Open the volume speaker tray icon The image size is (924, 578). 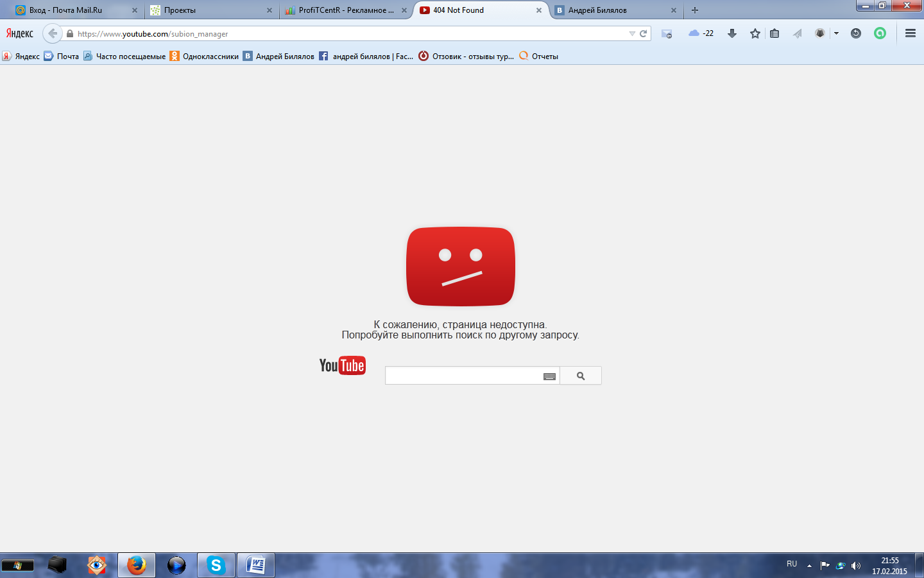[856, 566]
